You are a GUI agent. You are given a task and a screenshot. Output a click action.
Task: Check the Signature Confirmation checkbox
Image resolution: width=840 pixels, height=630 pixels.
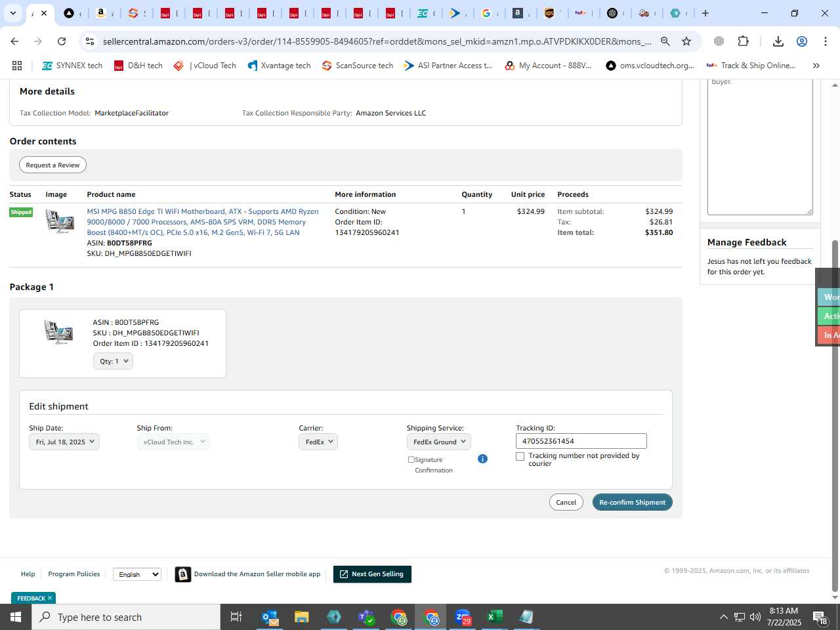411,459
